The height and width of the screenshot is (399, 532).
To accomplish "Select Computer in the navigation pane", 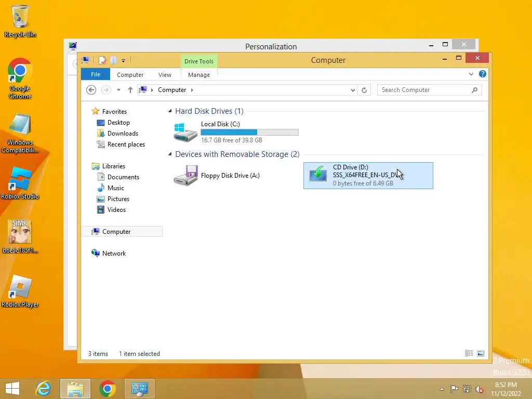I will point(116,231).
